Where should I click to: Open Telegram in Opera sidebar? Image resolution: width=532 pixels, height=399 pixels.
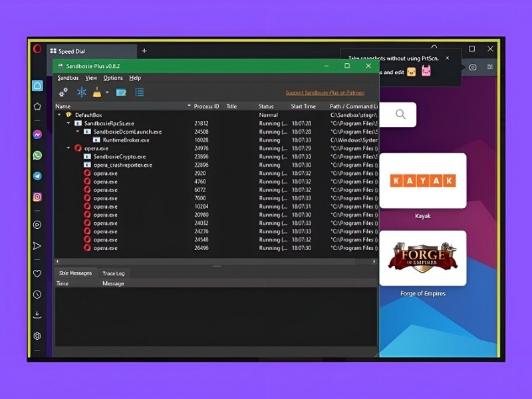click(x=37, y=176)
